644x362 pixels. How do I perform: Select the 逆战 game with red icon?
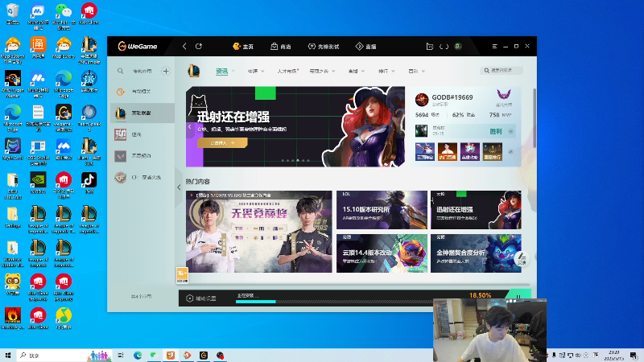coord(142,134)
